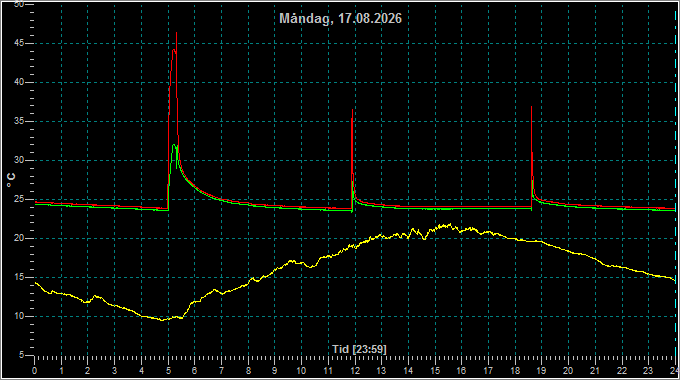Click hour 0 on the time axis

35,371
